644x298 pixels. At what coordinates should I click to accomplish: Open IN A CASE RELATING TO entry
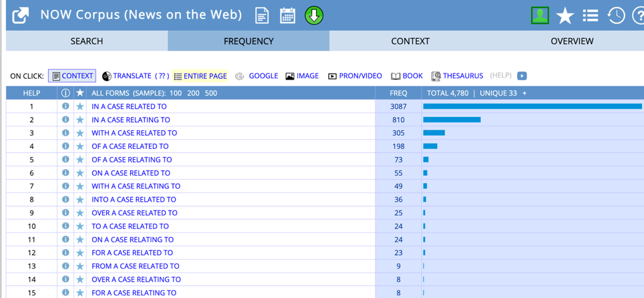click(x=131, y=120)
